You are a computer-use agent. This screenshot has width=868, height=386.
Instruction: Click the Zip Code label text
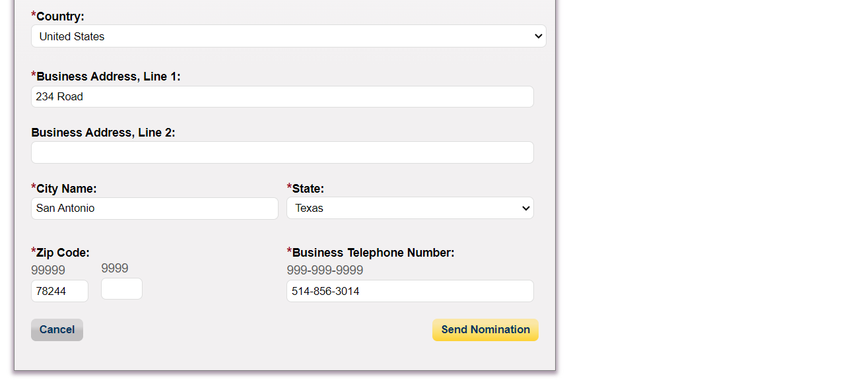tap(63, 253)
